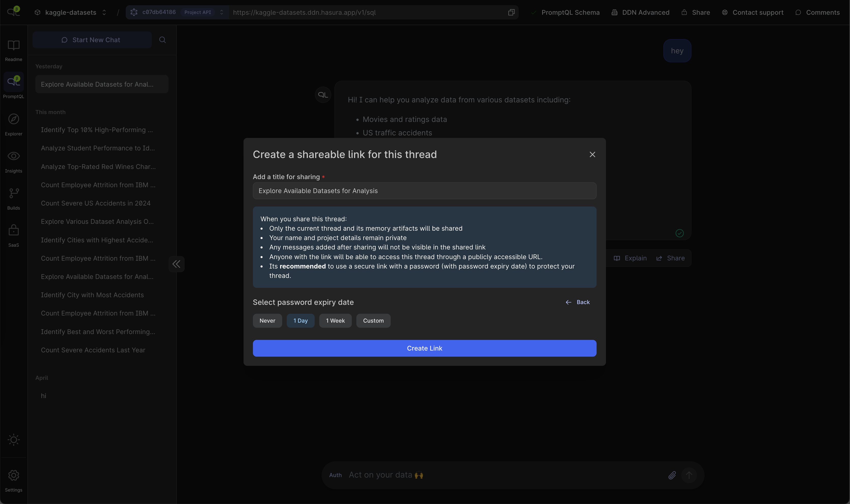Open the kaggle-datasets project dropdown

[x=71, y=12]
